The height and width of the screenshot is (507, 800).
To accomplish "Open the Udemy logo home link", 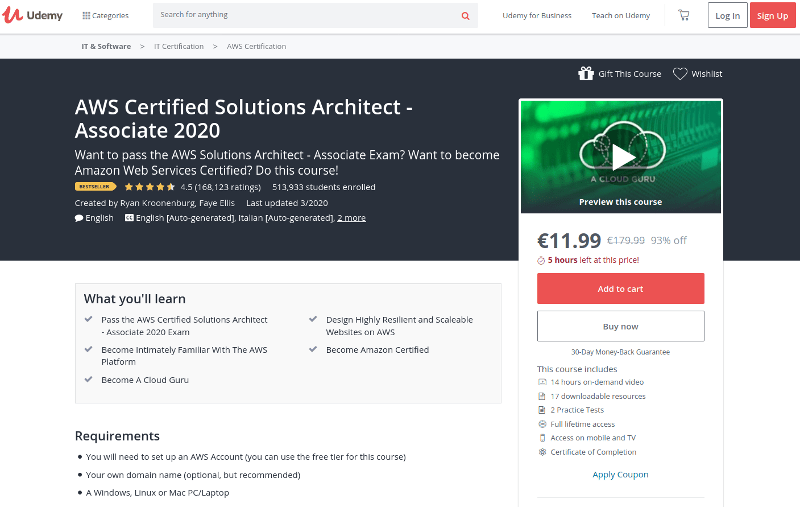I will [x=32, y=15].
